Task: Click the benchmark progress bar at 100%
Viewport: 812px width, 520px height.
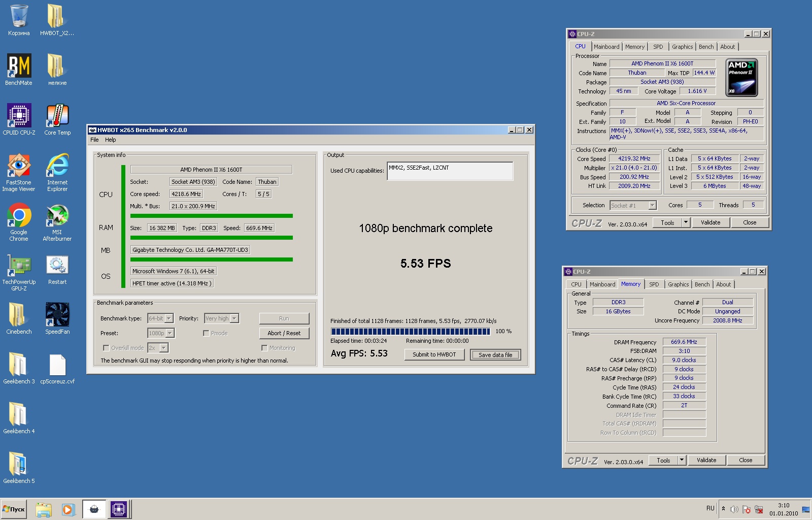Action: (411, 332)
